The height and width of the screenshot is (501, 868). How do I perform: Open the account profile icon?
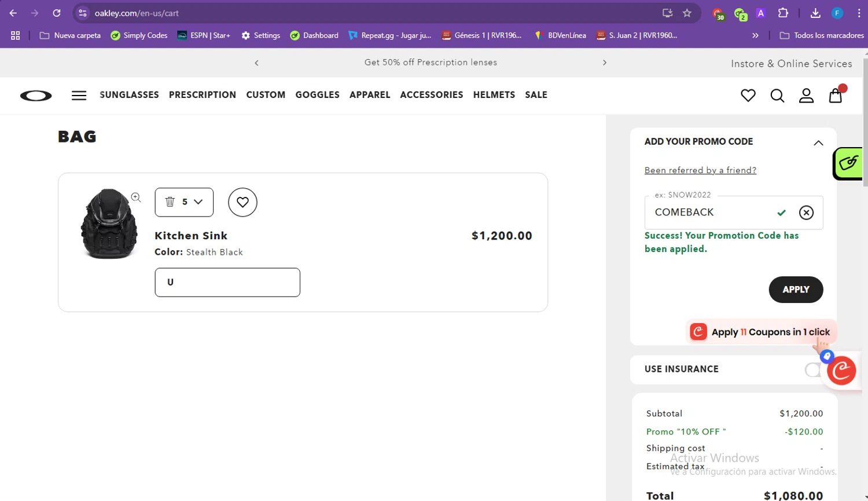pos(806,96)
